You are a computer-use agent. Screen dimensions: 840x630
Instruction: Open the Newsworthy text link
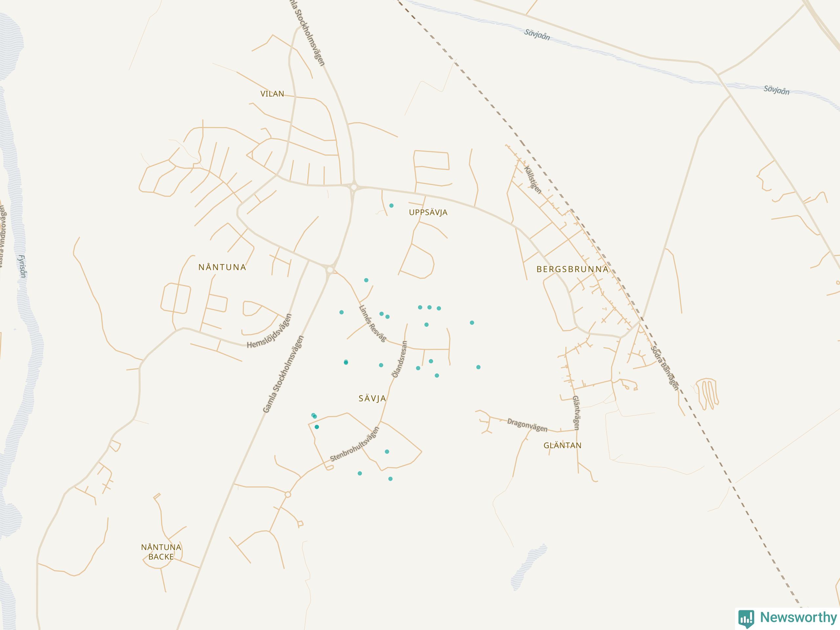click(799, 617)
